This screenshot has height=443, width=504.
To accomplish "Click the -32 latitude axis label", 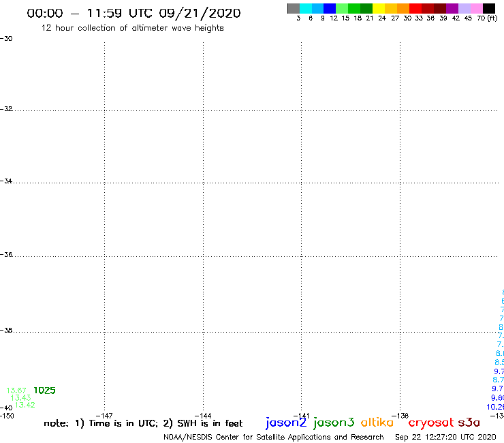I will tap(6, 109).
